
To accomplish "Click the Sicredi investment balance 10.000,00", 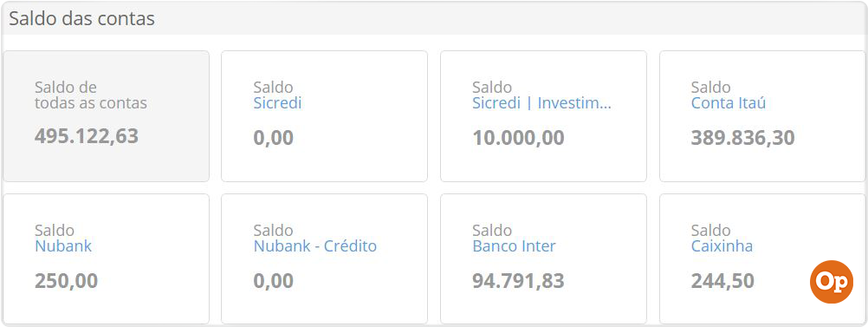I will (x=518, y=137).
